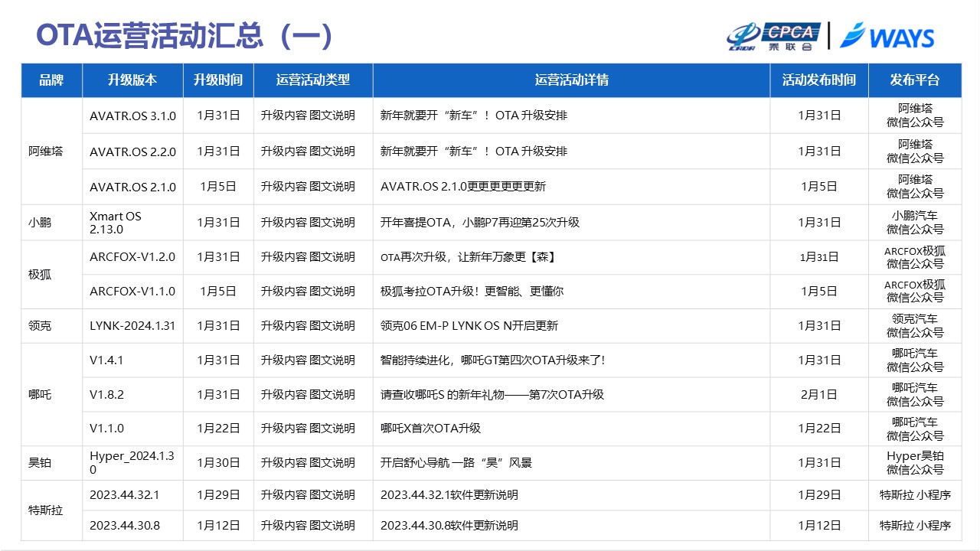The width and height of the screenshot is (980, 551).
Task: Select the 阿维塔 brand cell
Action: [x=51, y=151]
